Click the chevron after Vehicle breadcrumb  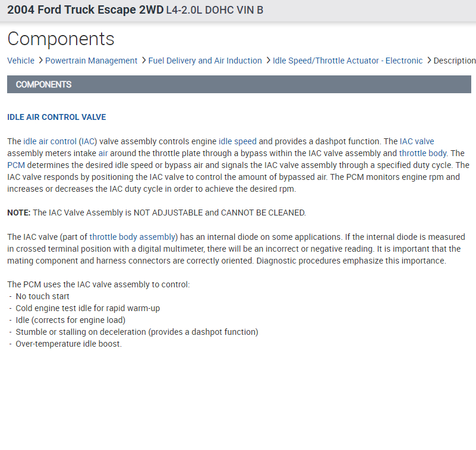[40, 61]
